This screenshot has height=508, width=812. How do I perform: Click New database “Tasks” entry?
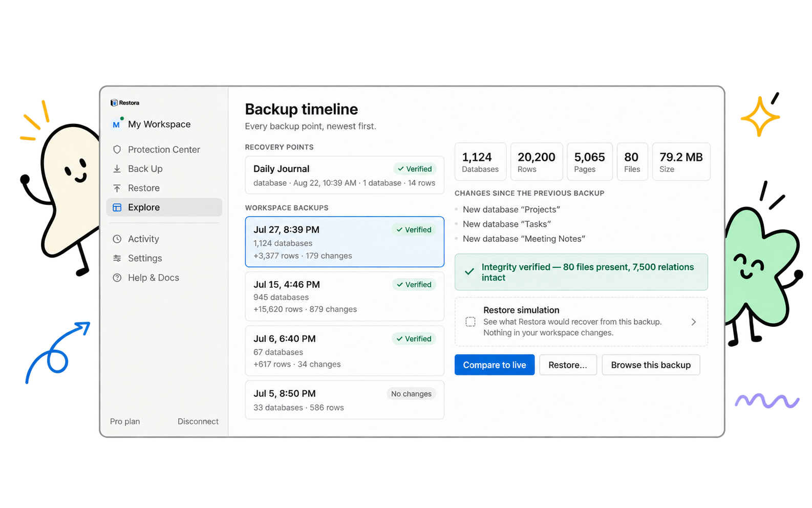pyautogui.click(x=506, y=224)
